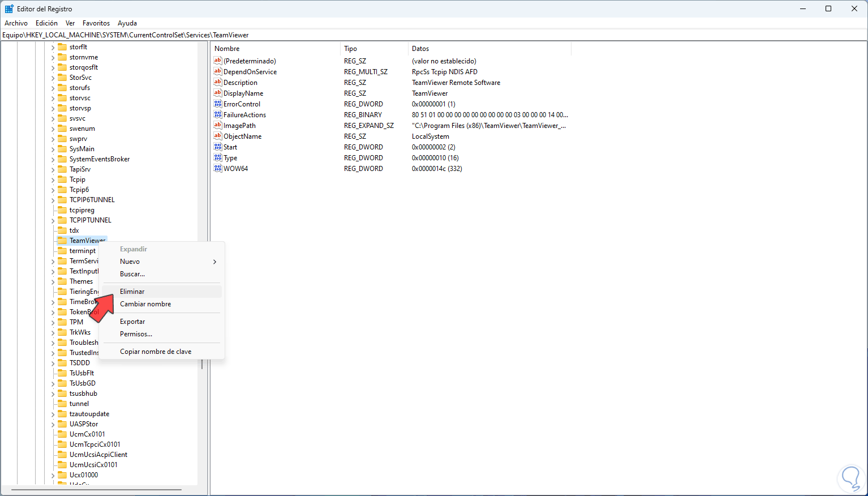
Task: Expand the Ucx01000 key
Action: coord(53,476)
